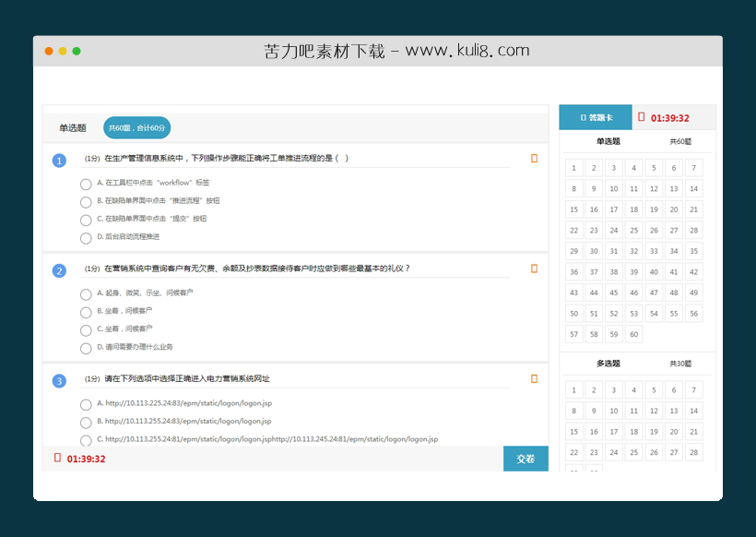Flag question 2 for review

tap(533, 268)
